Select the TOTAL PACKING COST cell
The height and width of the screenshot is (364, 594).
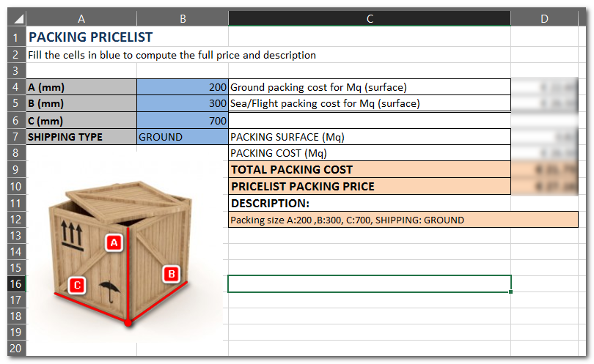click(370, 169)
